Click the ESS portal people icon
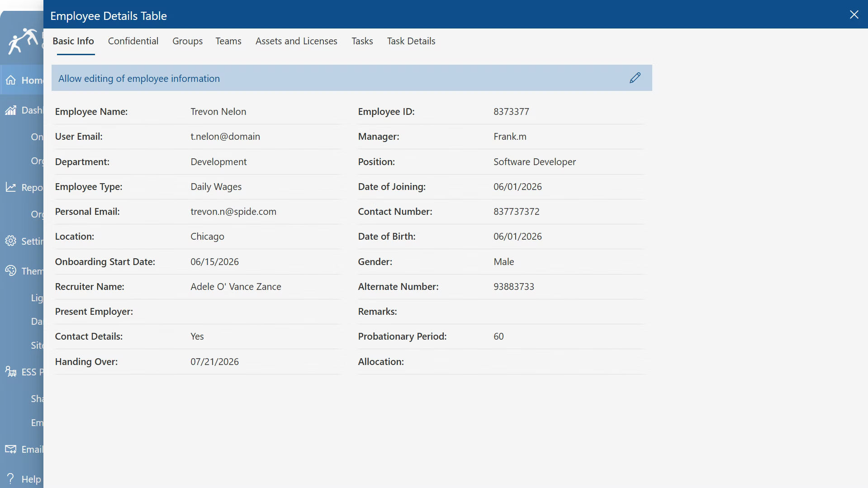This screenshot has width=868, height=488. (11, 371)
